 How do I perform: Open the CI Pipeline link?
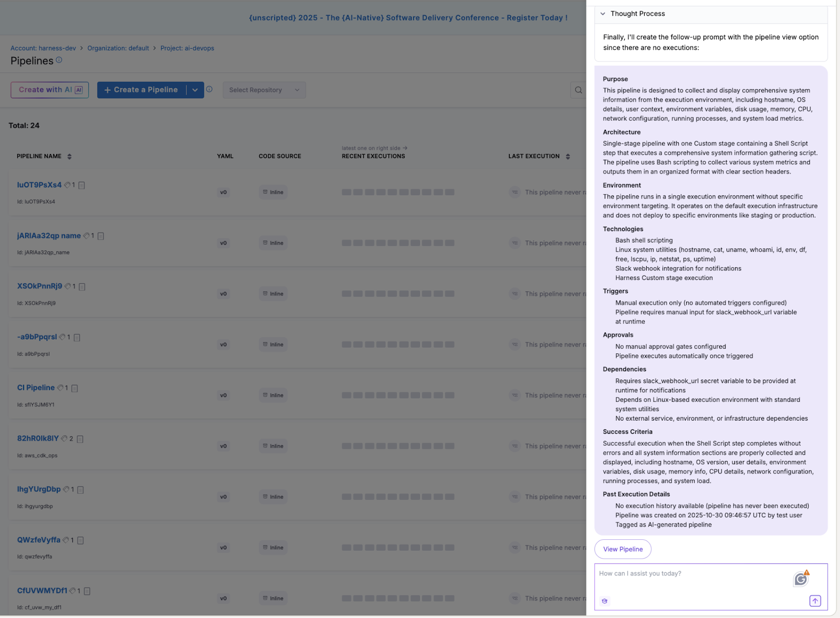click(36, 387)
